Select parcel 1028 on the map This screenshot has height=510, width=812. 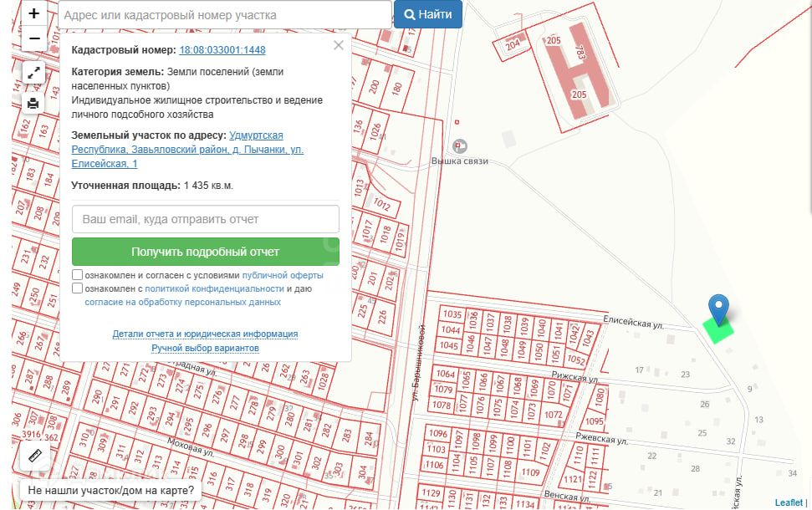click(323, 380)
